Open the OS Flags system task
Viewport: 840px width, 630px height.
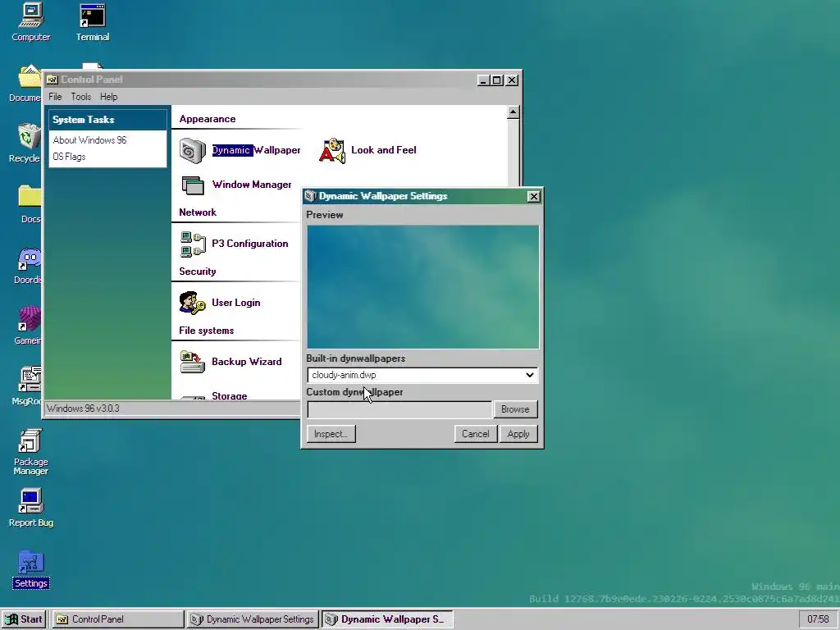69,157
